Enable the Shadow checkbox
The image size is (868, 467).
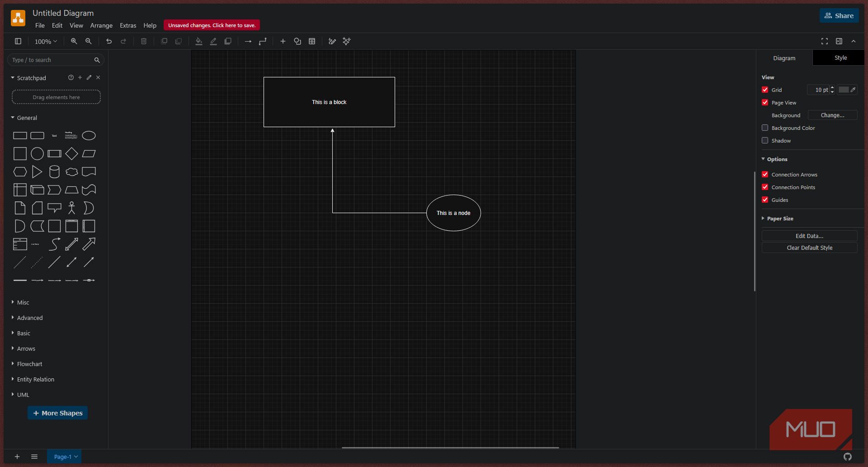coord(765,140)
